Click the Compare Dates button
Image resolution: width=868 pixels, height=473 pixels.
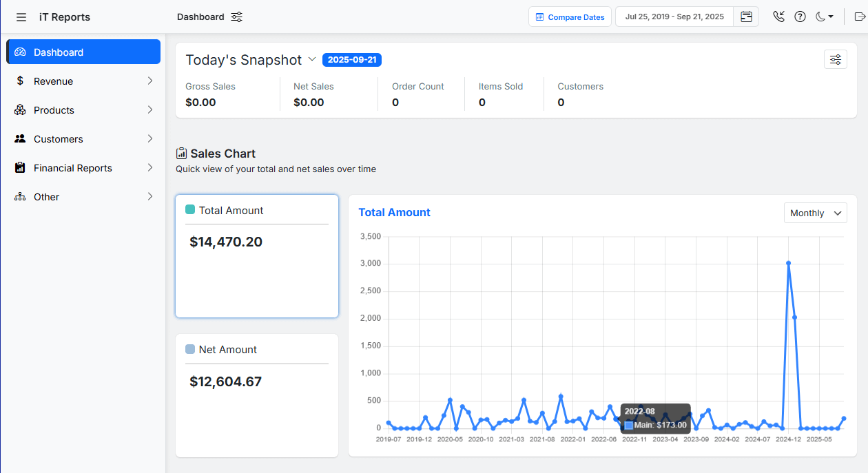click(570, 17)
